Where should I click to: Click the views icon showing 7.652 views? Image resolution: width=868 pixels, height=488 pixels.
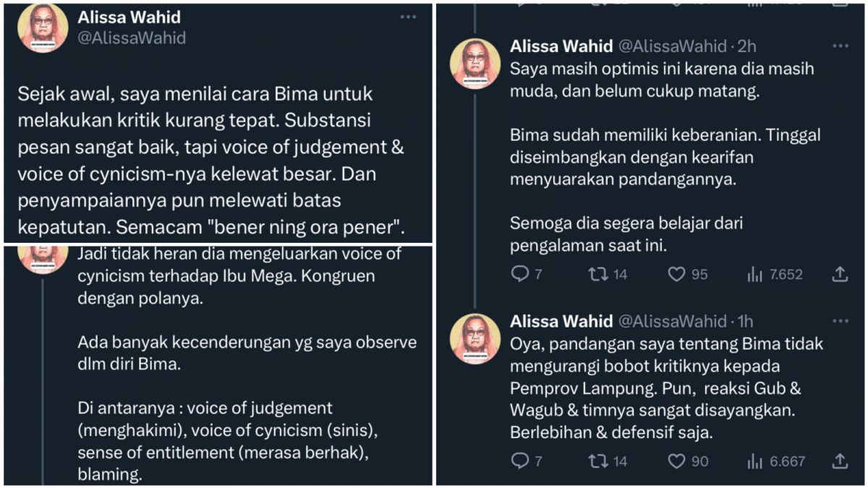point(754,274)
